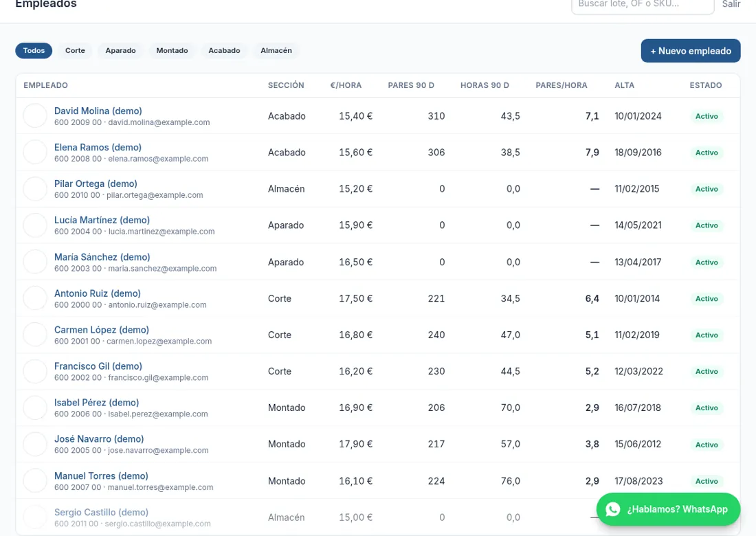Click the Salir logout link
This screenshot has height=536, width=756.
coord(731,4)
